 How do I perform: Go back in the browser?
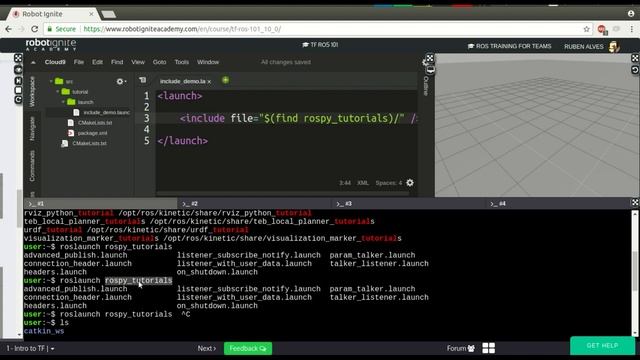point(9,29)
